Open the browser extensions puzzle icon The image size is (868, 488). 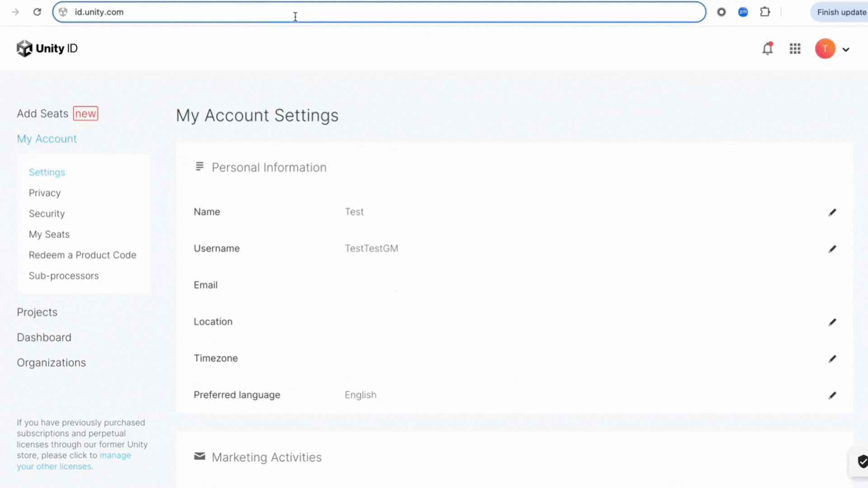tap(765, 12)
